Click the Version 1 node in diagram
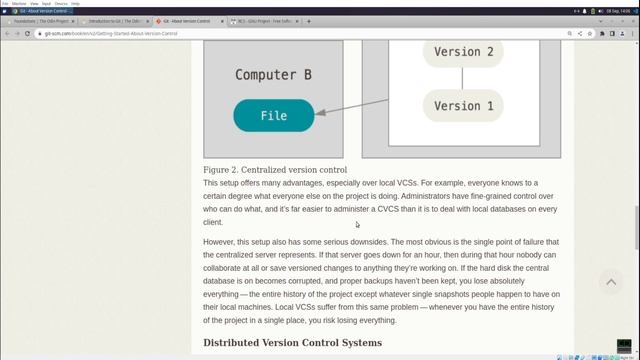640x360 pixels. tap(463, 106)
